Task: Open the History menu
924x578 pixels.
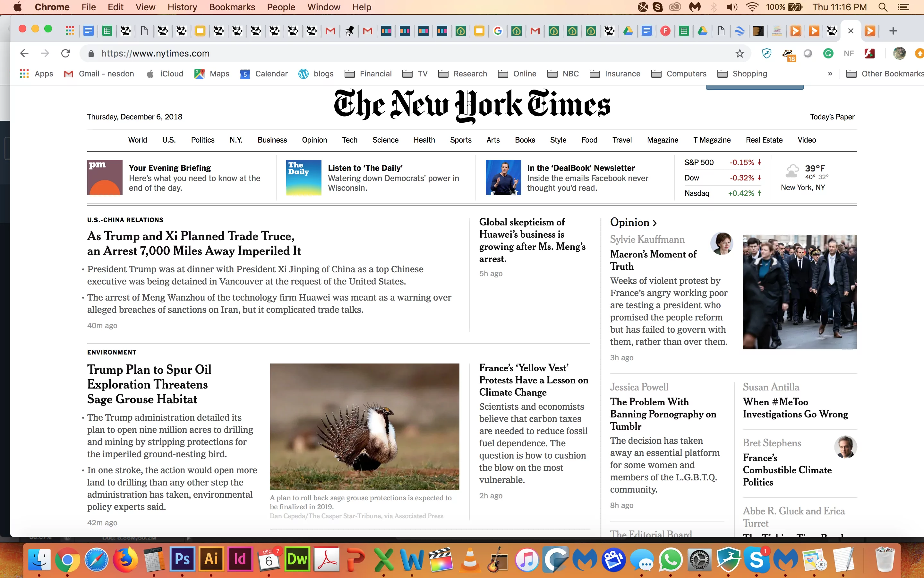Action: (x=182, y=7)
